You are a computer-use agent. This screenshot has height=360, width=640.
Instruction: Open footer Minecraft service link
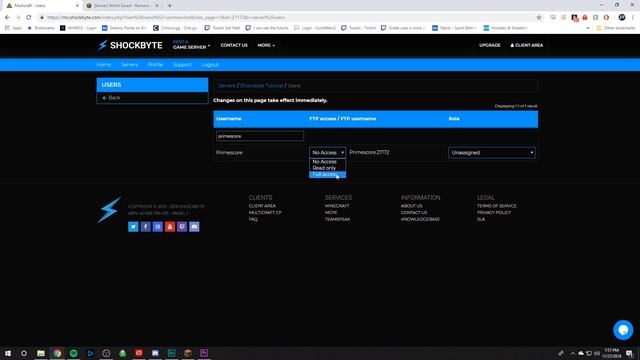(337, 206)
